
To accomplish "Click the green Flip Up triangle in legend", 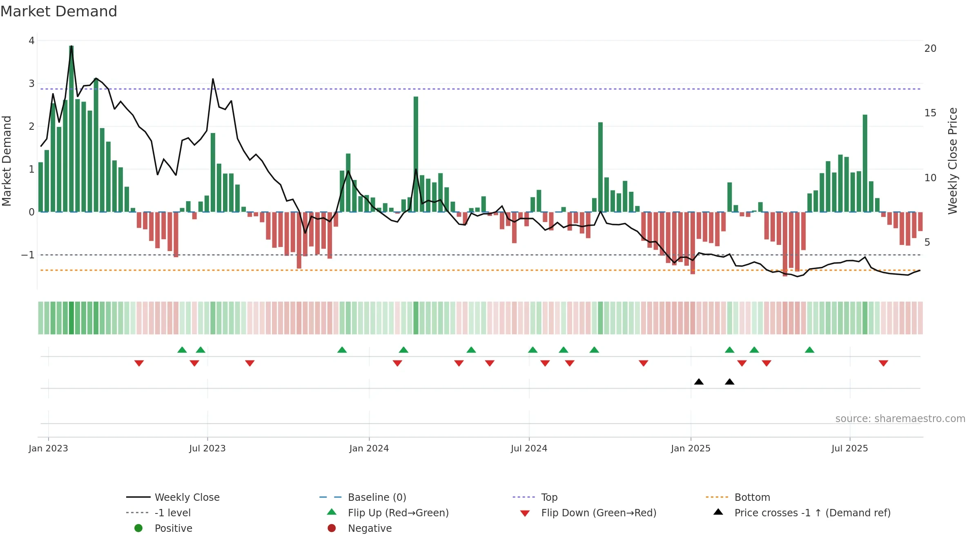I will coord(332,512).
